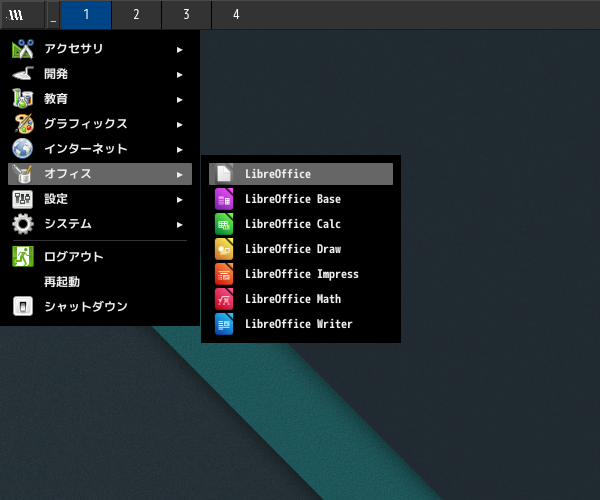This screenshot has width=600, height=500.
Task: Click the highlighted LibreOffice label
Action: 278,174
